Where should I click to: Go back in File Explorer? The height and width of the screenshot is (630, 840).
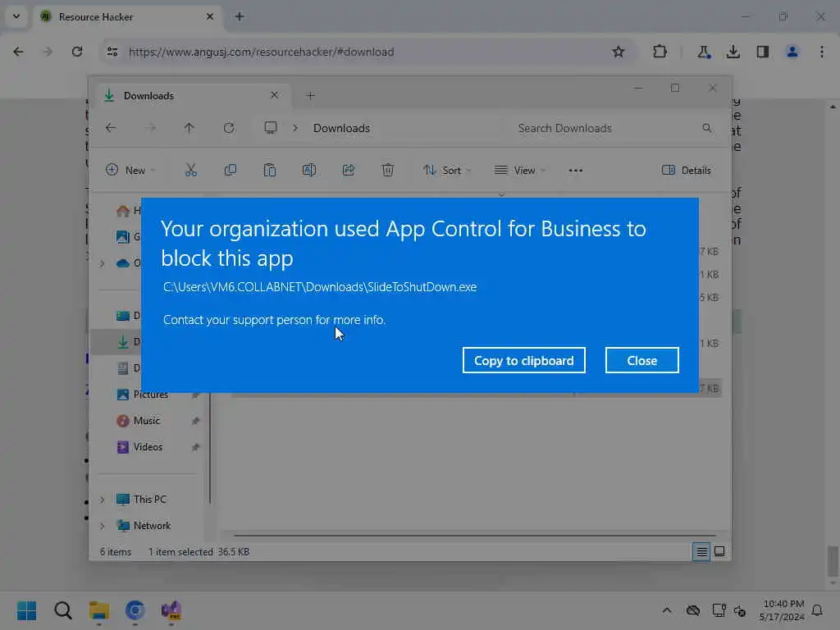111,128
